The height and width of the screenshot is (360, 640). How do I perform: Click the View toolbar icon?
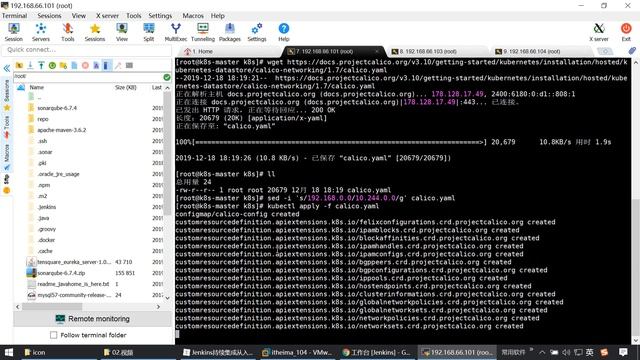(122, 32)
